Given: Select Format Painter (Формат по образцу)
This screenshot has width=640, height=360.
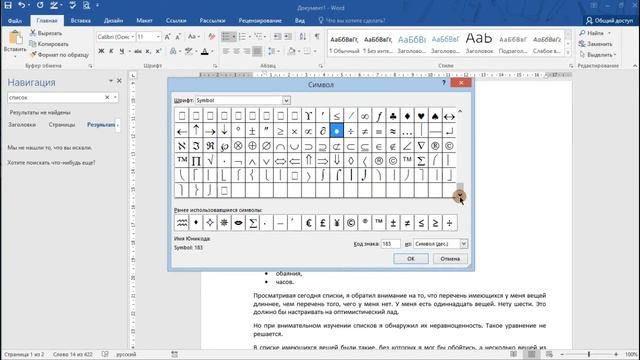Looking at the screenshot, I should 59,54.
